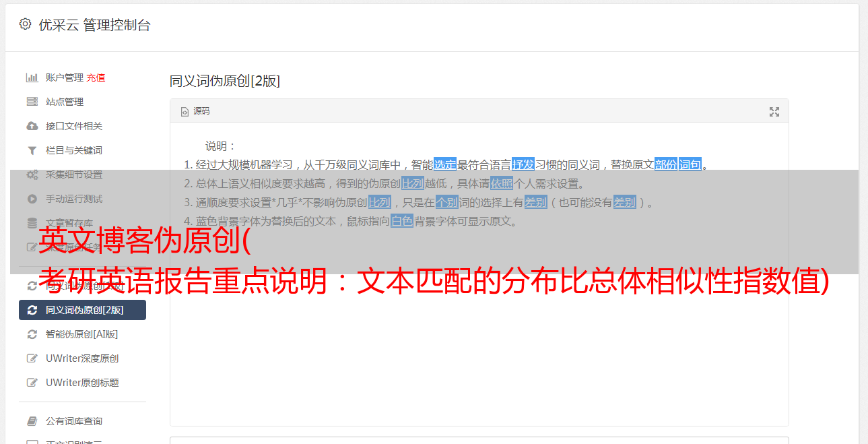The height and width of the screenshot is (444, 868).
Task: Click the gear icon beside 优采云 管理控制台
Action: (x=25, y=24)
